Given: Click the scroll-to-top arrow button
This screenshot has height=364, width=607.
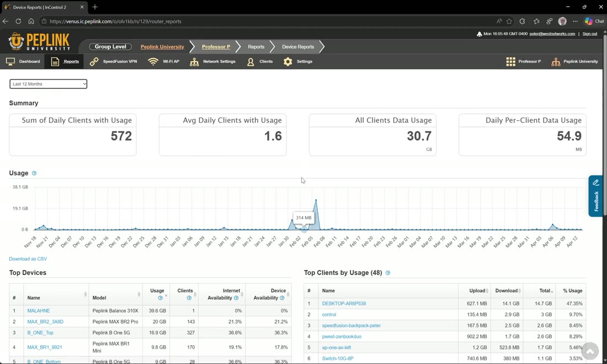Looking at the screenshot, I should coord(589,351).
